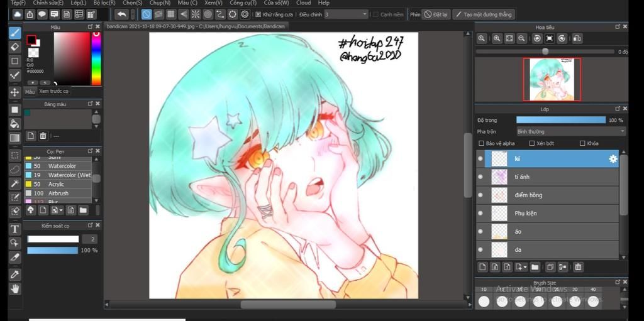
Task: Select the Eyedropper tool
Action: [x=15, y=275]
